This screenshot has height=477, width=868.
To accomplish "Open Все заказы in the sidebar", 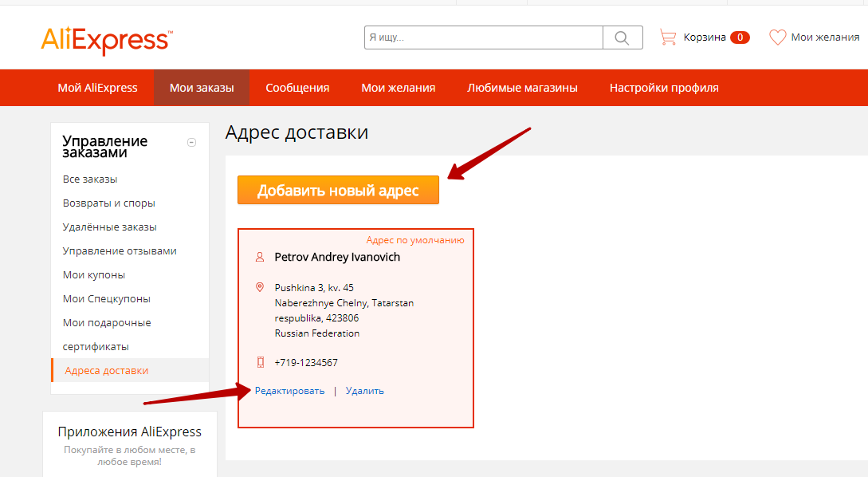I will click(x=90, y=179).
